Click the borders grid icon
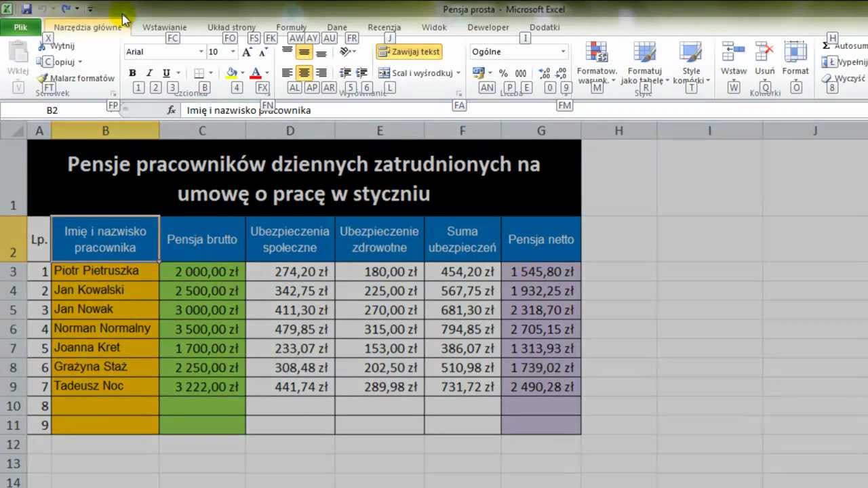This screenshot has height=488, width=868. (199, 73)
